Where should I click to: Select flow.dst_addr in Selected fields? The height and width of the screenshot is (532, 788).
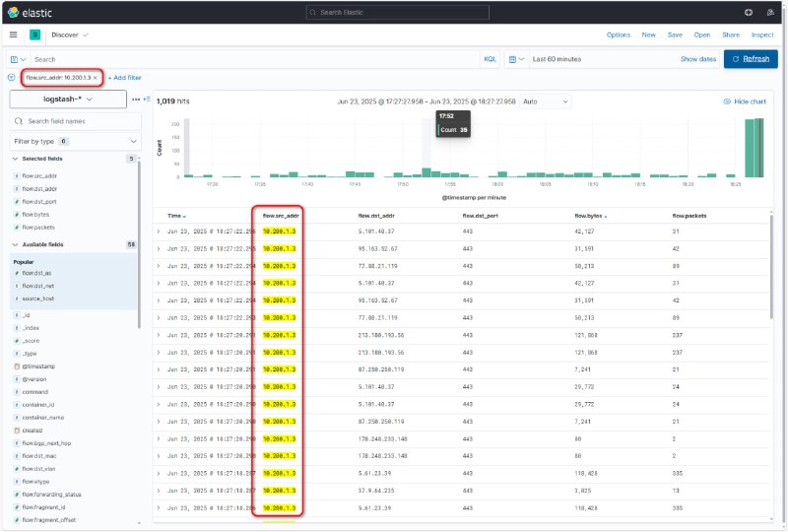click(x=39, y=188)
